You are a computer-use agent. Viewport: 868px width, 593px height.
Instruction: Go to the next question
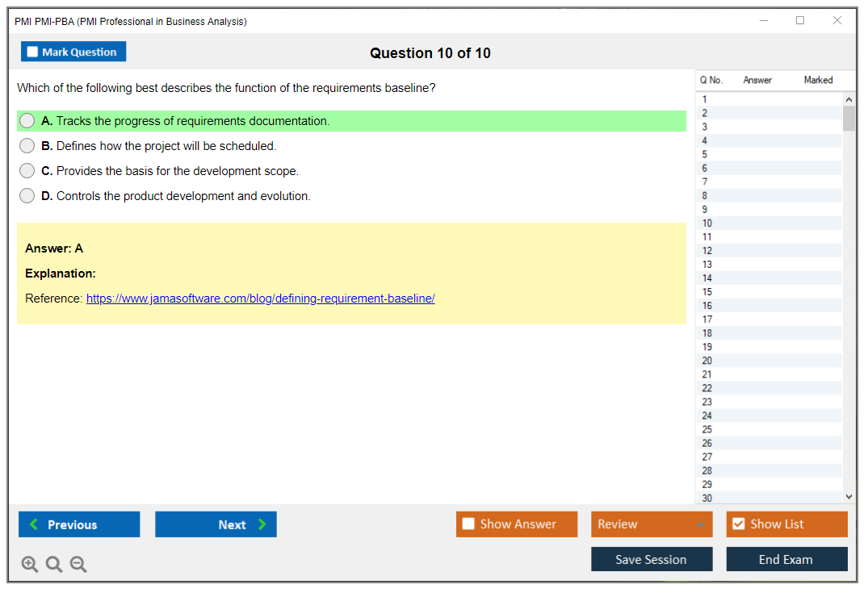coord(216,524)
